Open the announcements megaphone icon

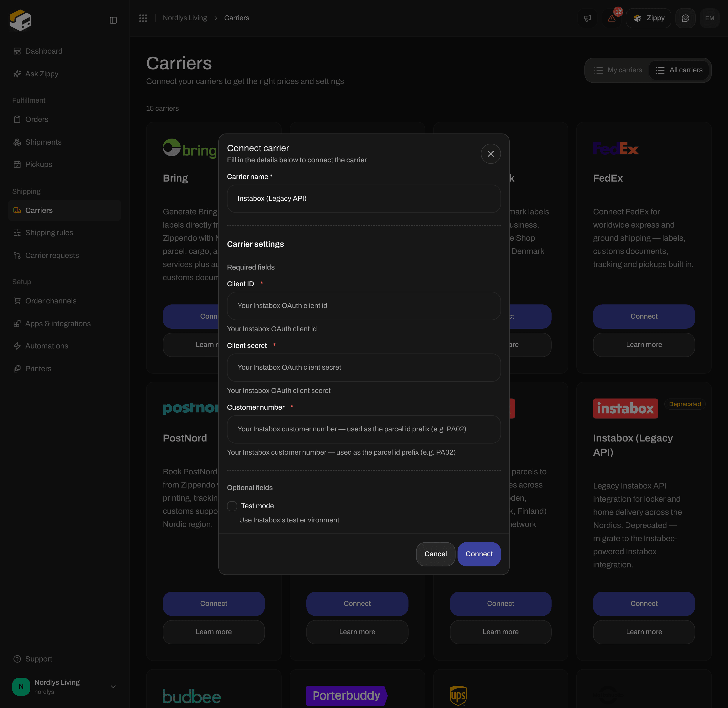point(587,18)
